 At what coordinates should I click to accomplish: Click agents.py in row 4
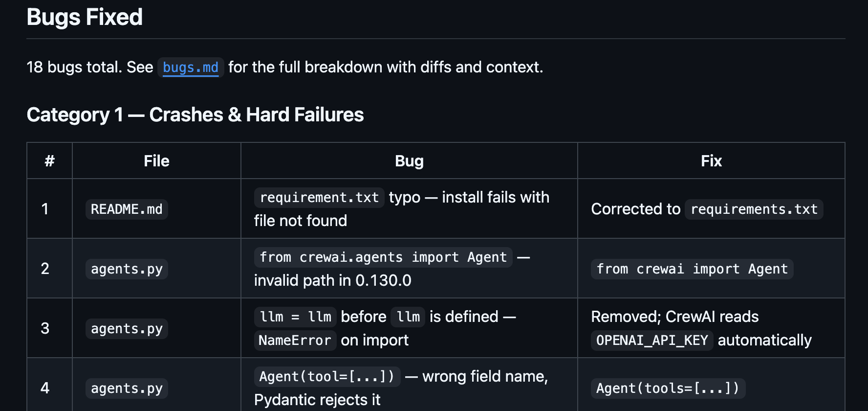click(127, 388)
